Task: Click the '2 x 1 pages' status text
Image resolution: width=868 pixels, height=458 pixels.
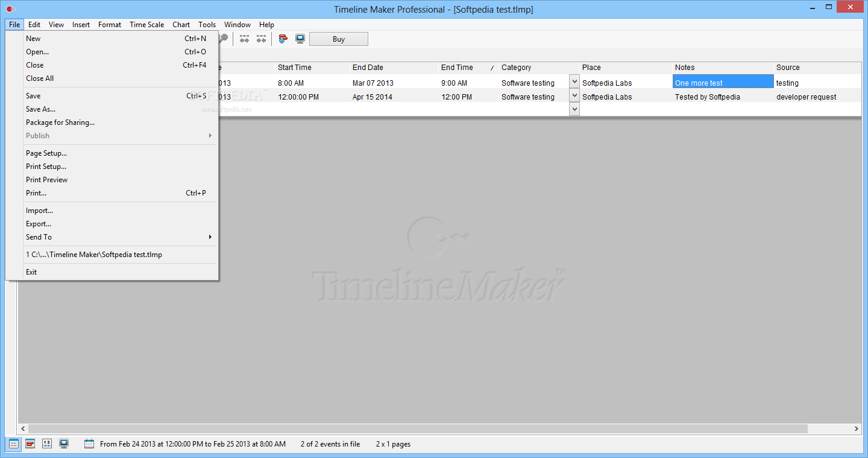Action: [393, 444]
